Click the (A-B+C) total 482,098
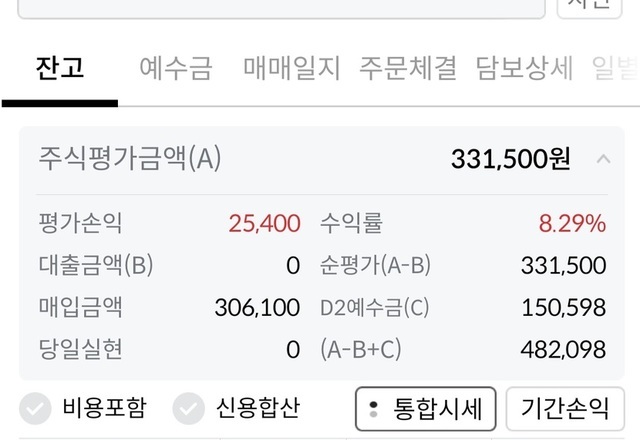 [564, 349]
